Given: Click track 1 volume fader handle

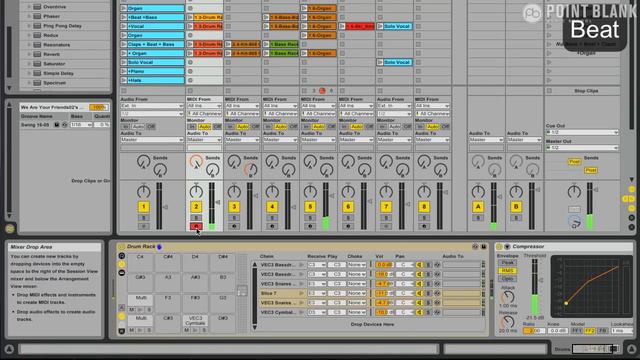Looking at the screenshot, I should click(166, 207).
